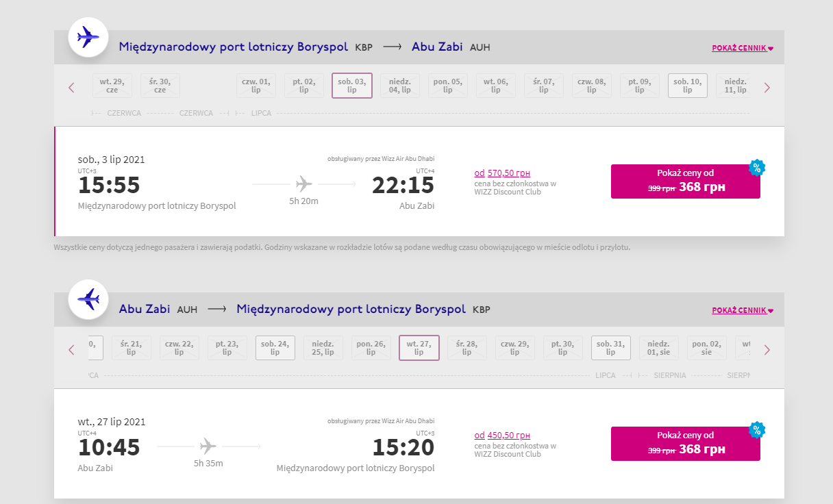The image size is (833, 504).
Task: Select outbound date sob. 10, lip
Action: [x=688, y=86]
